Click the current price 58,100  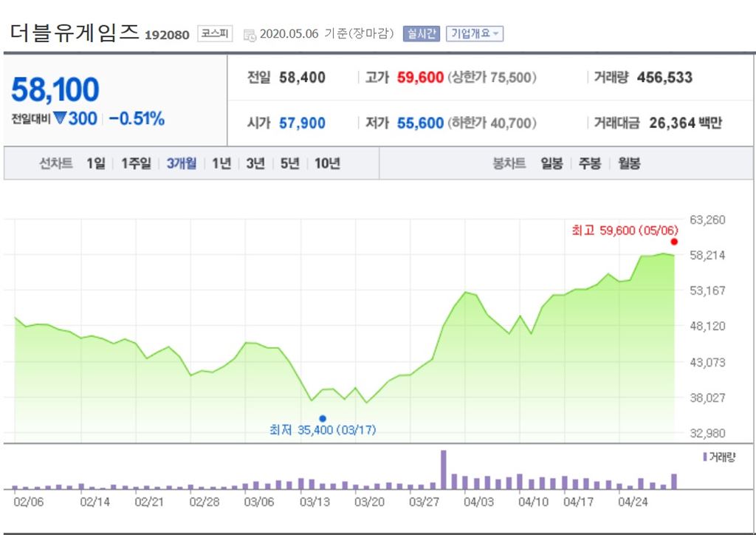tap(55, 89)
